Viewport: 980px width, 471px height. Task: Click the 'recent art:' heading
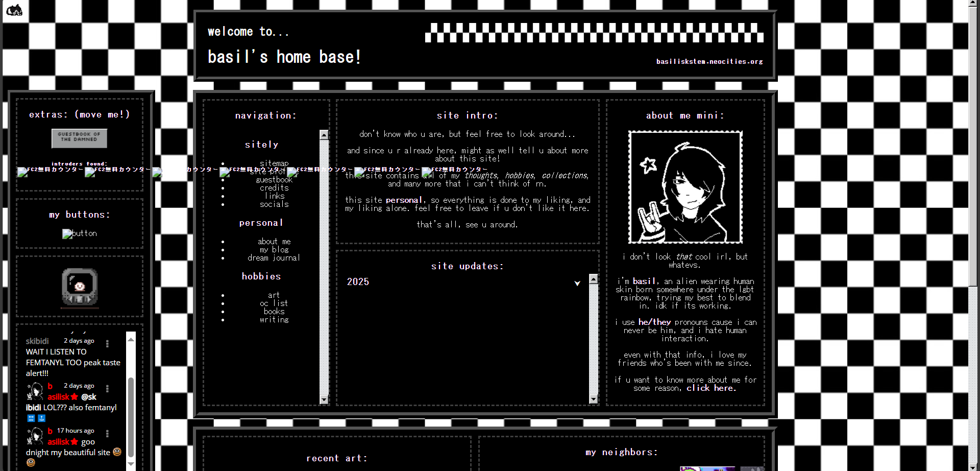[x=337, y=459]
